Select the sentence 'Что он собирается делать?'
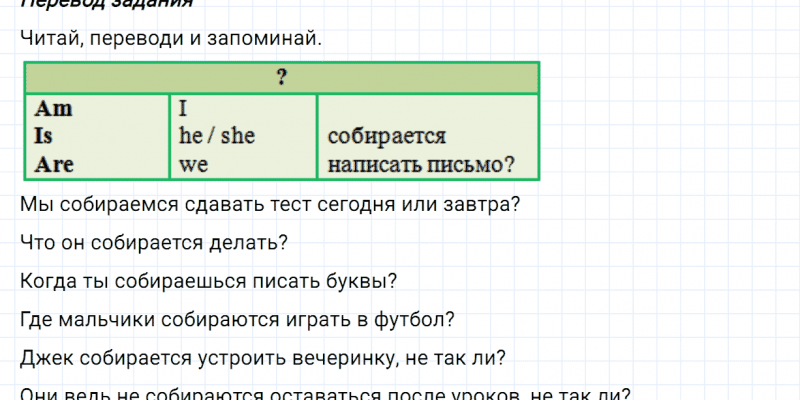The width and height of the screenshot is (800, 400). tap(154, 243)
